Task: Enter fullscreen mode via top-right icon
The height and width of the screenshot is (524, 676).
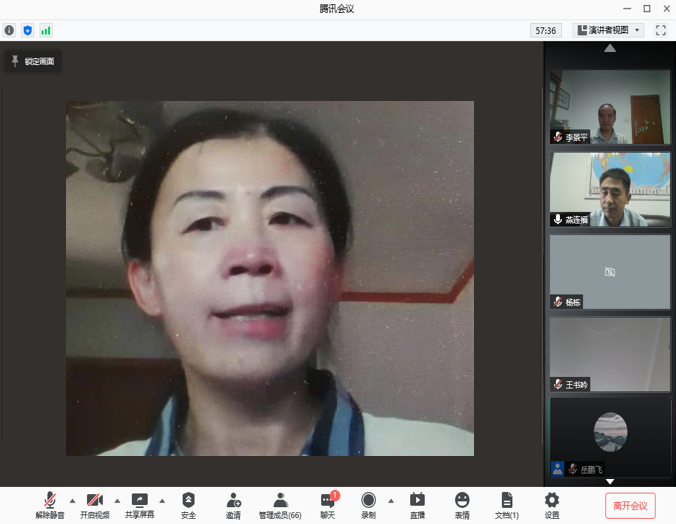Action: pos(661,30)
